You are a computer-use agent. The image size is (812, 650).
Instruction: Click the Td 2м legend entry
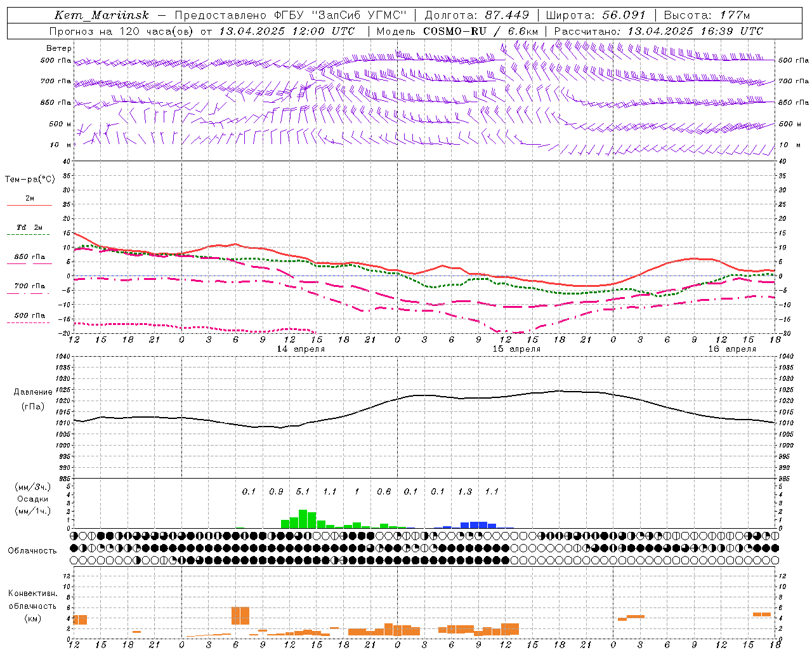click(x=30, y=227)
